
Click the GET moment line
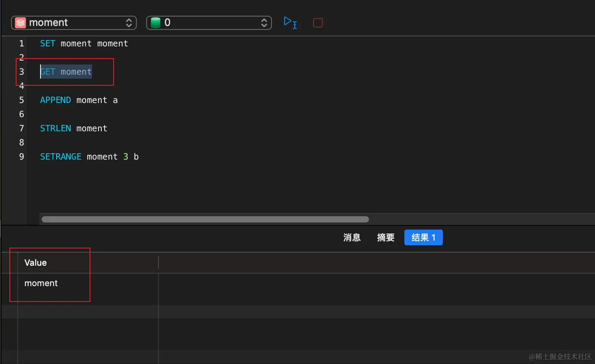[x=66, y=72]
